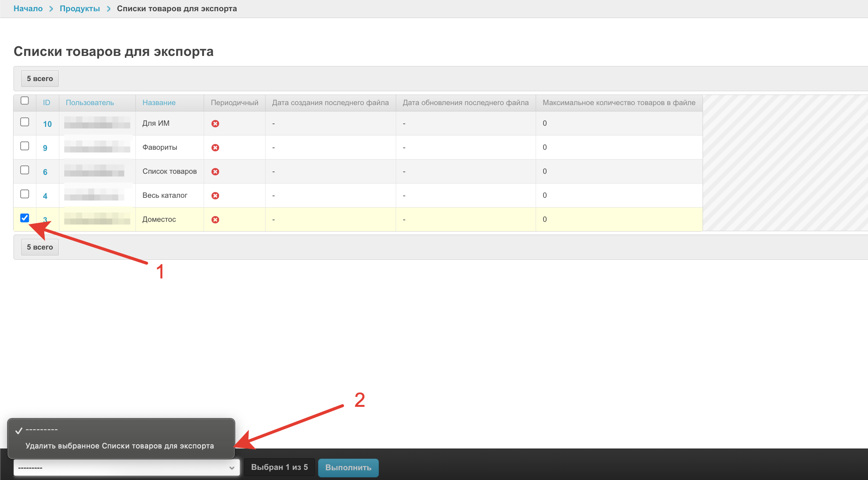Toggle the select-all header checkbox

pyautogui.click(x=25, y=101)
